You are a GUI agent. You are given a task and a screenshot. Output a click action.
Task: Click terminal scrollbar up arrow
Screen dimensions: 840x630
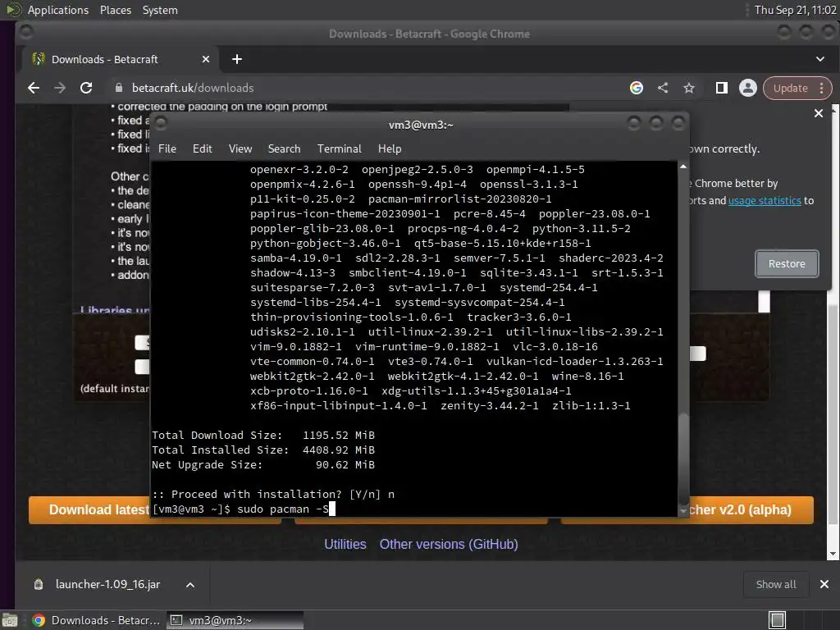(x=683, y=167)
